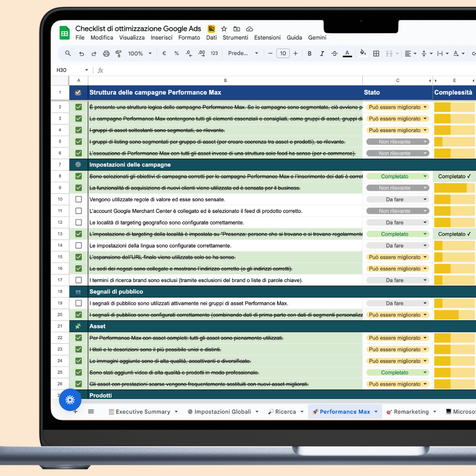This screenshot has width=476, height=476.
Task: Star this spreadsheet document
Action: (224, 29)
